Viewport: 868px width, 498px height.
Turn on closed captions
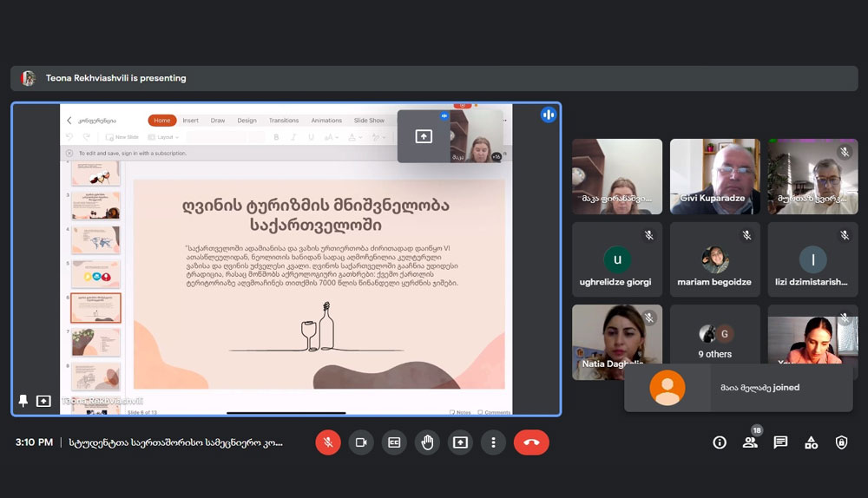pyautogui.click(x=394, y=442)
